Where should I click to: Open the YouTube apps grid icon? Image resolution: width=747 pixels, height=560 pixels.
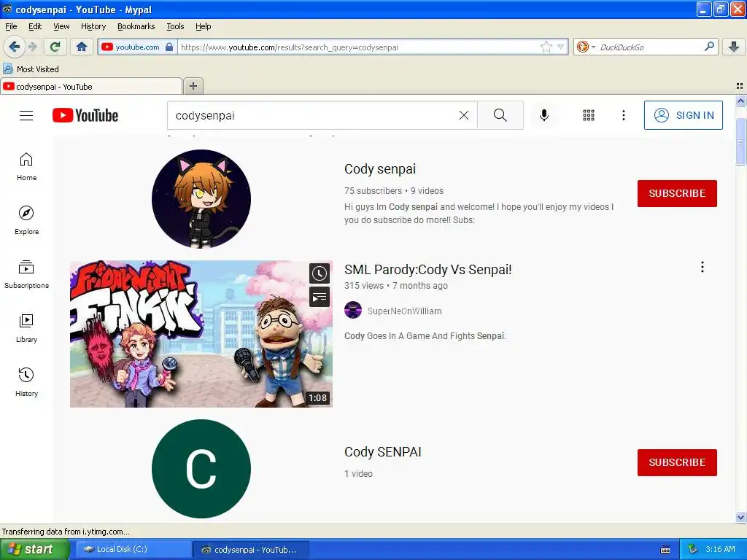point(589,115)
